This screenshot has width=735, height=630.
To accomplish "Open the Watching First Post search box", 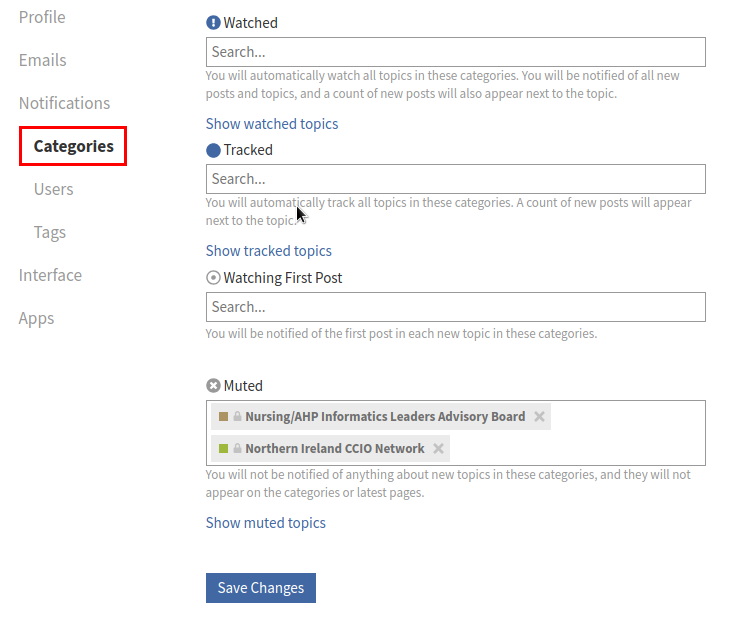I will (455, 307).
